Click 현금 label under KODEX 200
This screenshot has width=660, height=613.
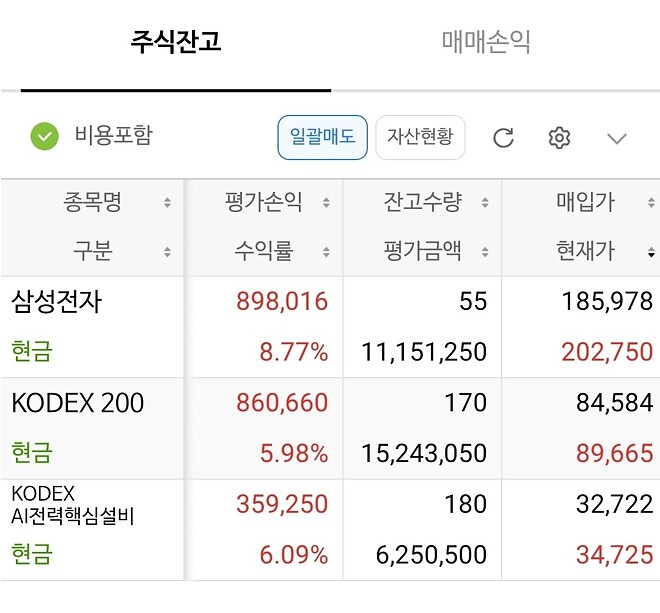pyautogui.click(x=32, y=453)
